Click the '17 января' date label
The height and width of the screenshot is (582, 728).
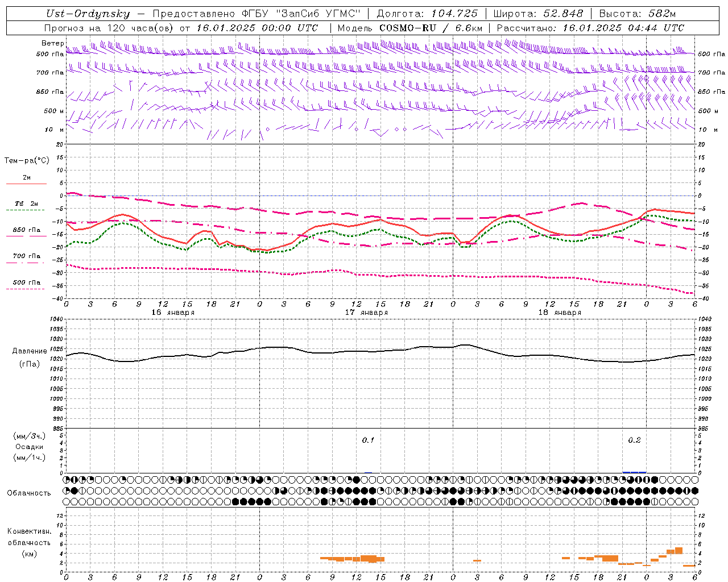(x=366, y=313)
